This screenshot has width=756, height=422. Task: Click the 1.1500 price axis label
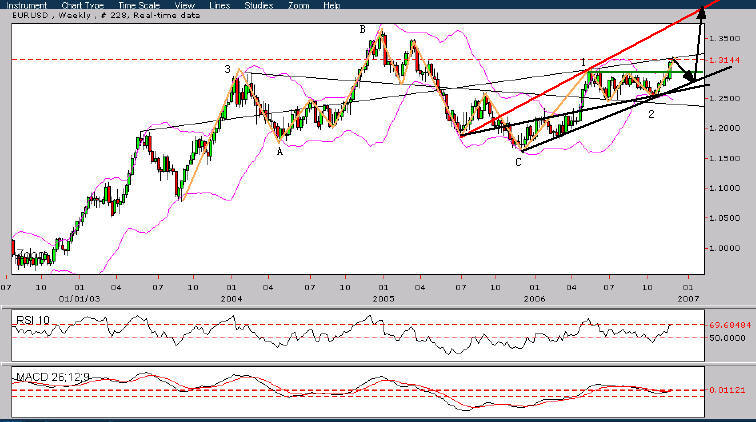coord(723,158)
